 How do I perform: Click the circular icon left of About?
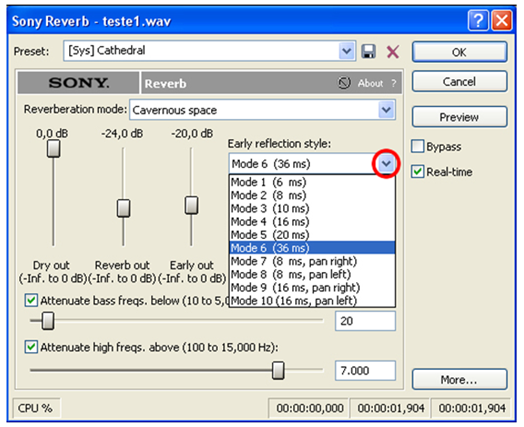pos(344,83)
